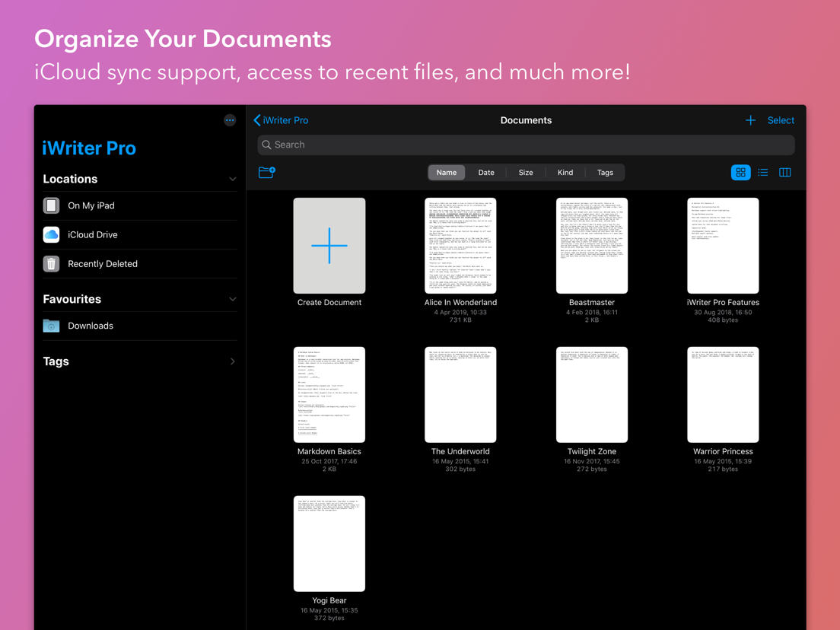The width and height of the screenshot is (840, 630).
Task: Click the Search field
Action: [526, 145]
